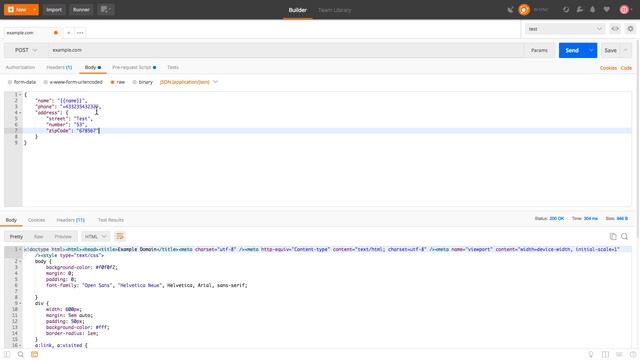Click the Save button

(610, 50)
